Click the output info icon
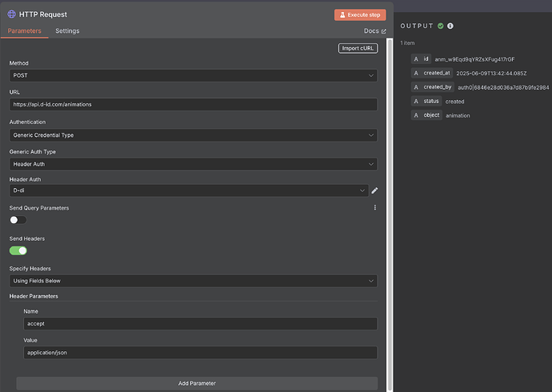This screenshot has height=392, width=552. pos(450,26)
